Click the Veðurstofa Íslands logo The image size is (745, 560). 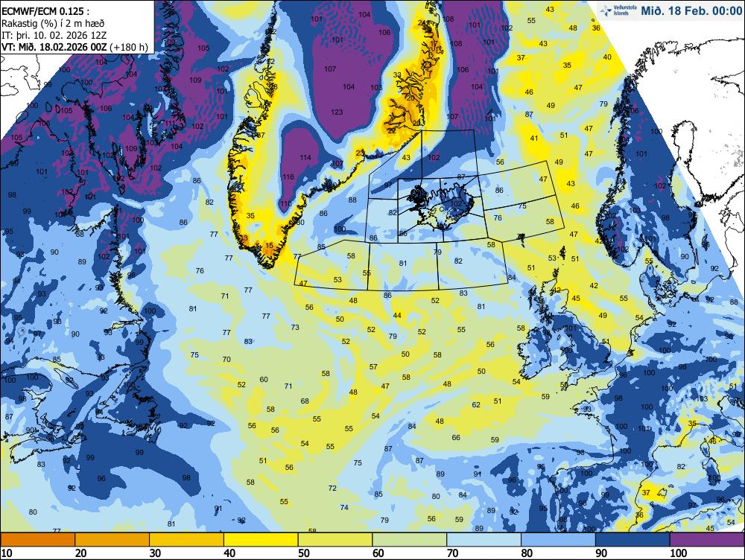point(617,10)
